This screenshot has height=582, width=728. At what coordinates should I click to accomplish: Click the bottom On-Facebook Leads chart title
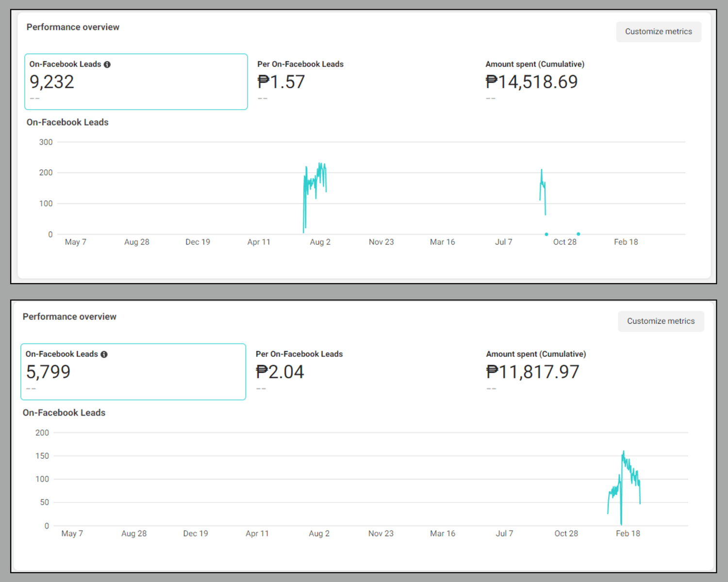click(x=64, y=413)
